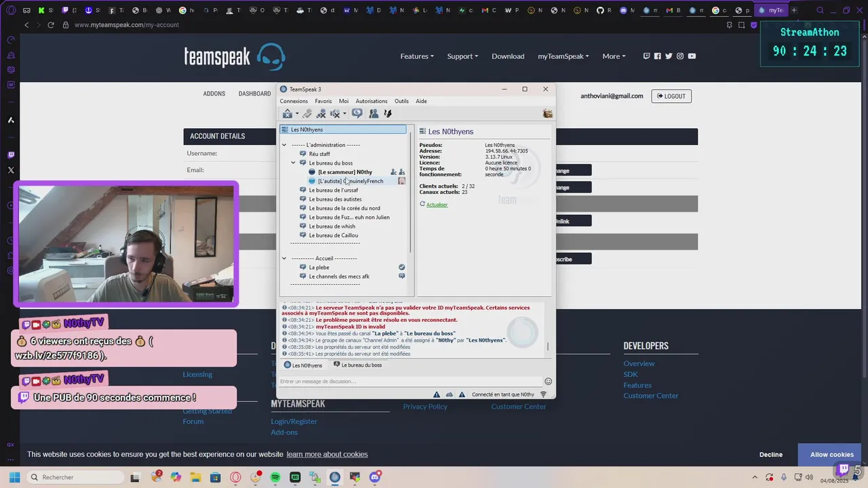Open the learn more about cookies link
868x488 pixels.
[x=327, y=455]
